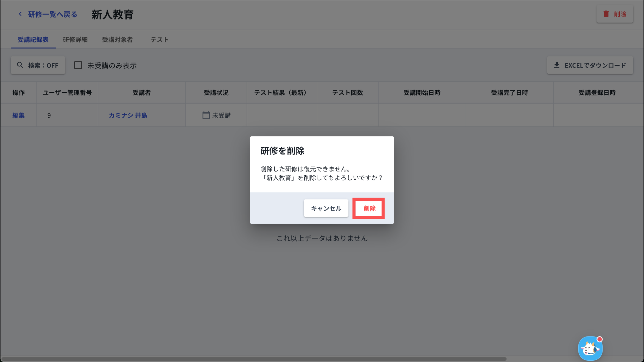Open the chat support mascot icon
Screen dimensions: 644x362
(x=590, y=349)
